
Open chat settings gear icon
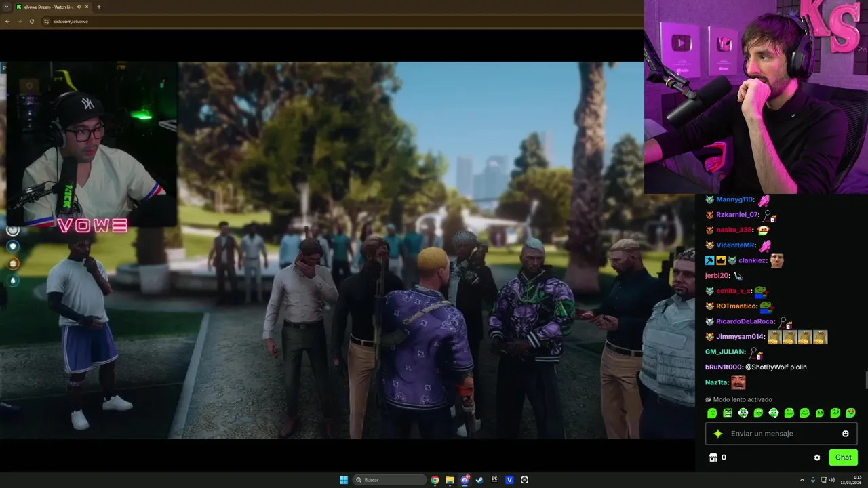click(817, 457)
